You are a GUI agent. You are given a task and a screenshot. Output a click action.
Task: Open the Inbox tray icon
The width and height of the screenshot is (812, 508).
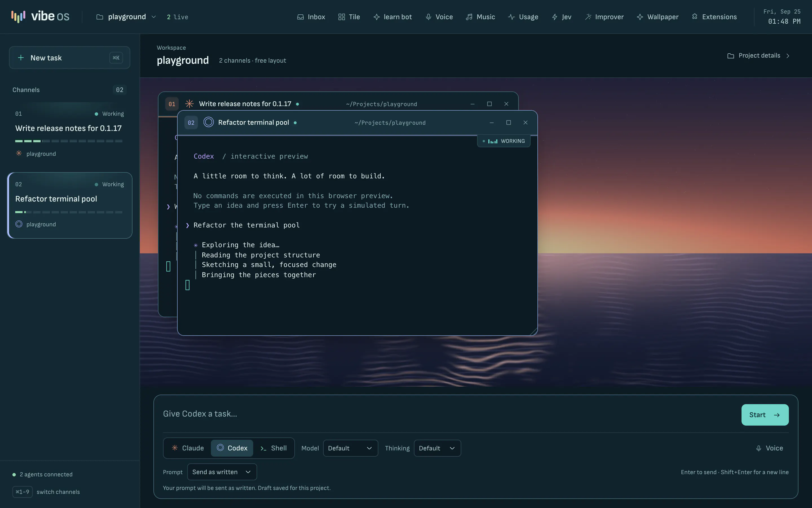pos(300,17)
